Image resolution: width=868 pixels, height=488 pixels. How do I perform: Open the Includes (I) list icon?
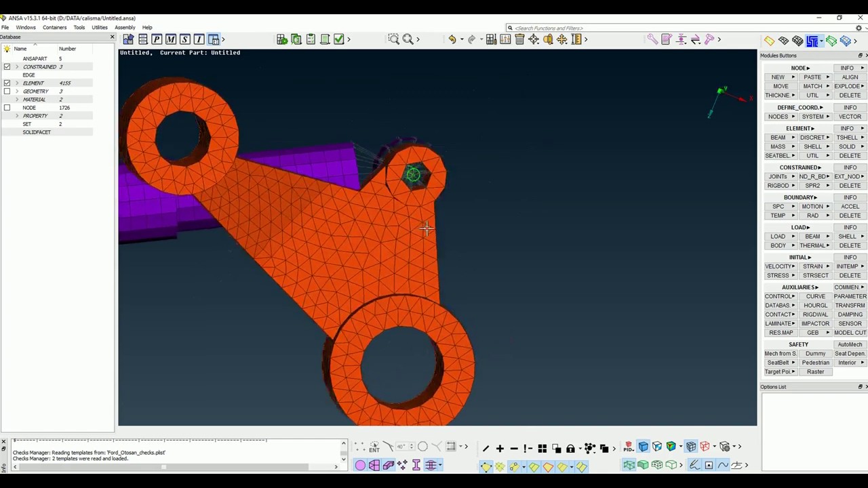pos(199,39)
